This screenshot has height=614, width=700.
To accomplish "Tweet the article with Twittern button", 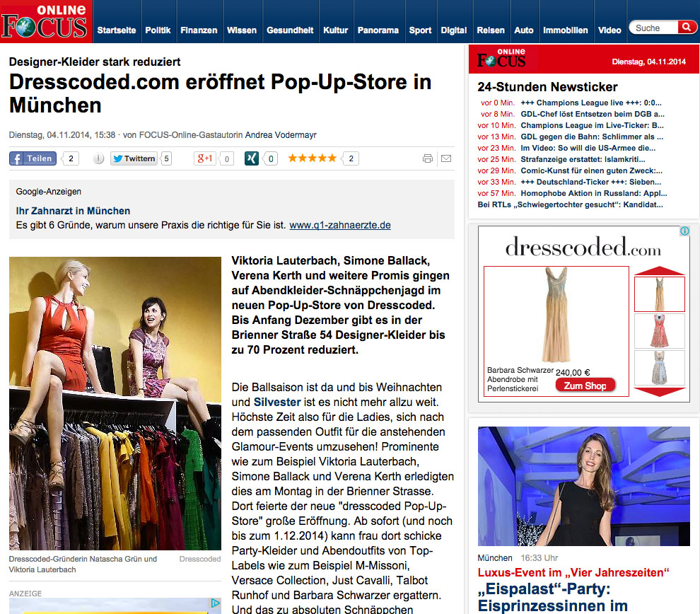I will pyautogui.click(x=134, y=158).
